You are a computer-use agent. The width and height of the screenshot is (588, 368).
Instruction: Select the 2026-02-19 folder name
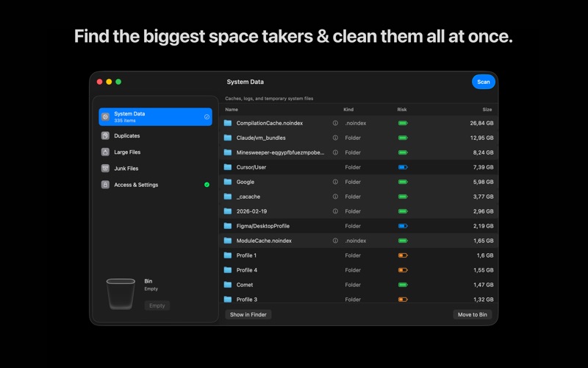251,211
